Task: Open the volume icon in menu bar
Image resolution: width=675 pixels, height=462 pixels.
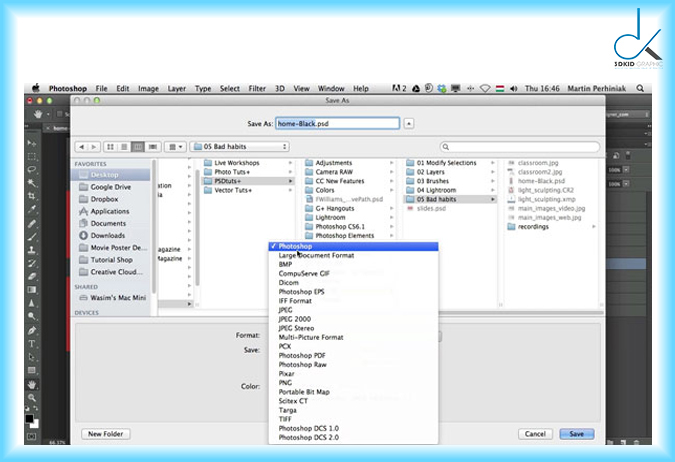Action: point(514,88)
